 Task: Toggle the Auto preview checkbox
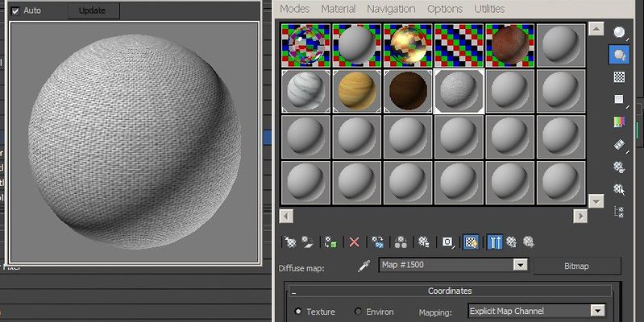pyautogui.click(x=15, y=10)
